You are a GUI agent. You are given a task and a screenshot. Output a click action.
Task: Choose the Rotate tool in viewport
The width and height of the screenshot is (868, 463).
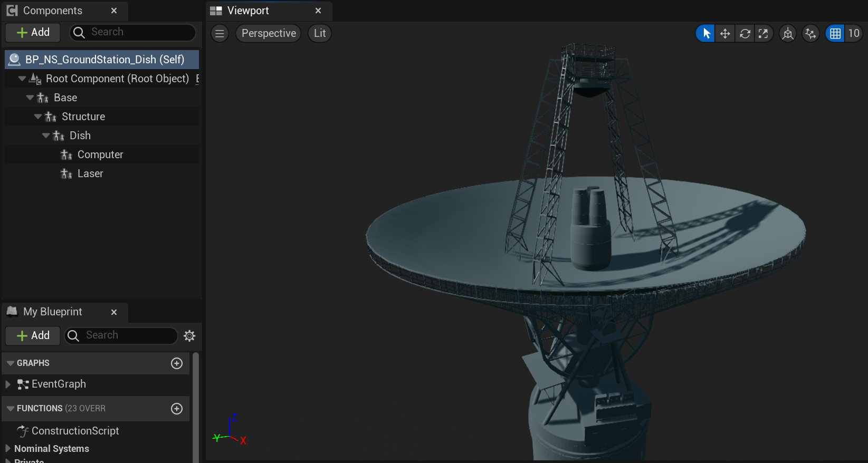click(745, 34)
